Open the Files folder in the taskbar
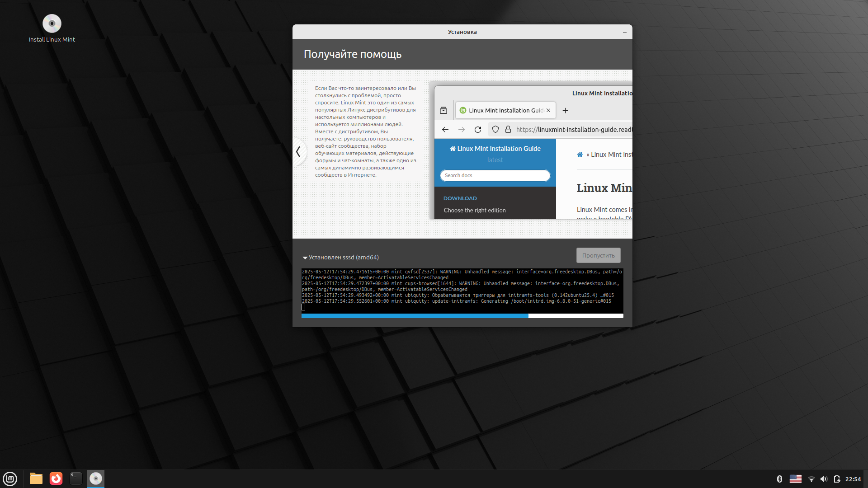This screenshot has width=868, height=488. tap(36, 479)
